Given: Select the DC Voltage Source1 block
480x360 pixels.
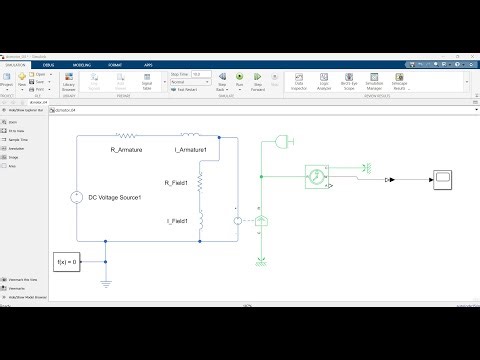Looking at the screenshot, I should coord(76,197).
